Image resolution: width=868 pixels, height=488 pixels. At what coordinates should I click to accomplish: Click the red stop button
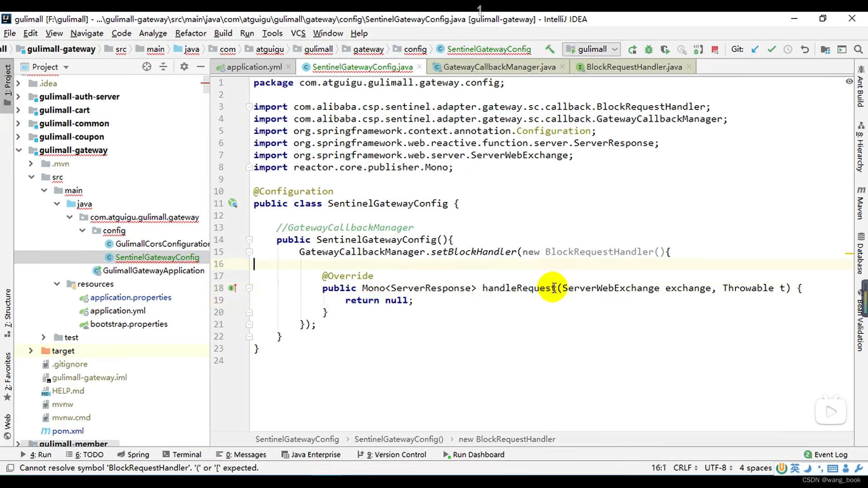pos(715,49)
